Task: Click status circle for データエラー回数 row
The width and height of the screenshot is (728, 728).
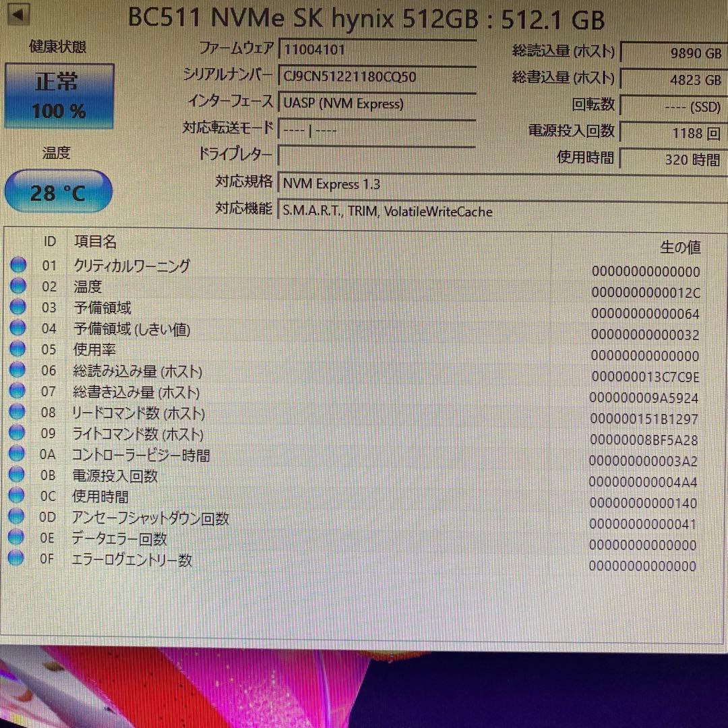Action: point(16,537)
